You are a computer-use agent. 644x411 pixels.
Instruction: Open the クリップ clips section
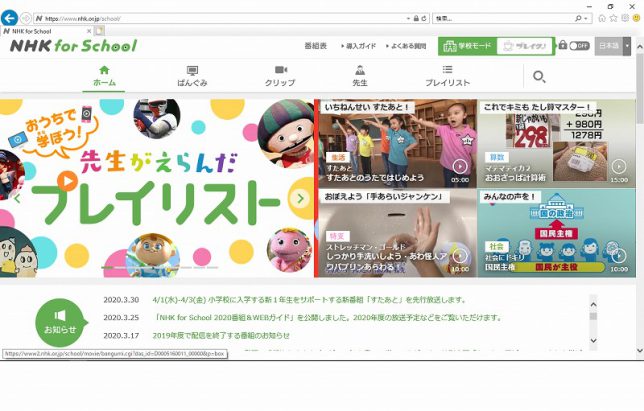[x=279, y=76]
